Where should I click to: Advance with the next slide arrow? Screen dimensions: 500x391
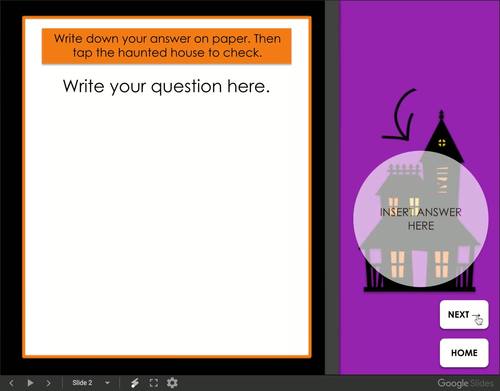(x=48, y=383)
